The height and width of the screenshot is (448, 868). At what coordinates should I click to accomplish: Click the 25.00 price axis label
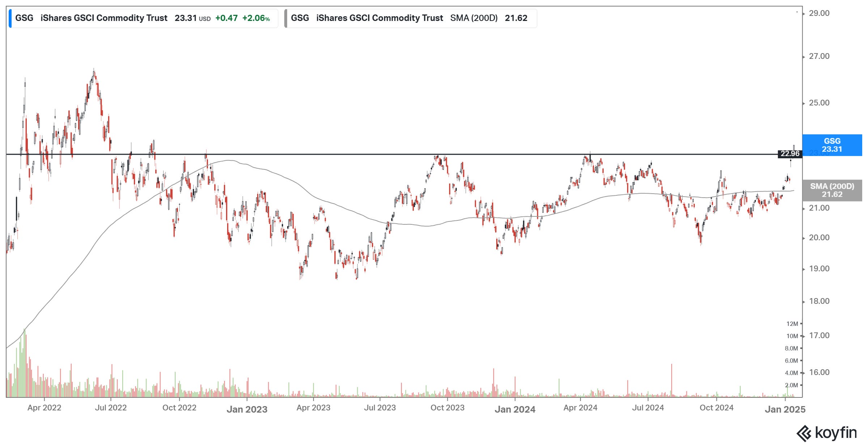819,103
